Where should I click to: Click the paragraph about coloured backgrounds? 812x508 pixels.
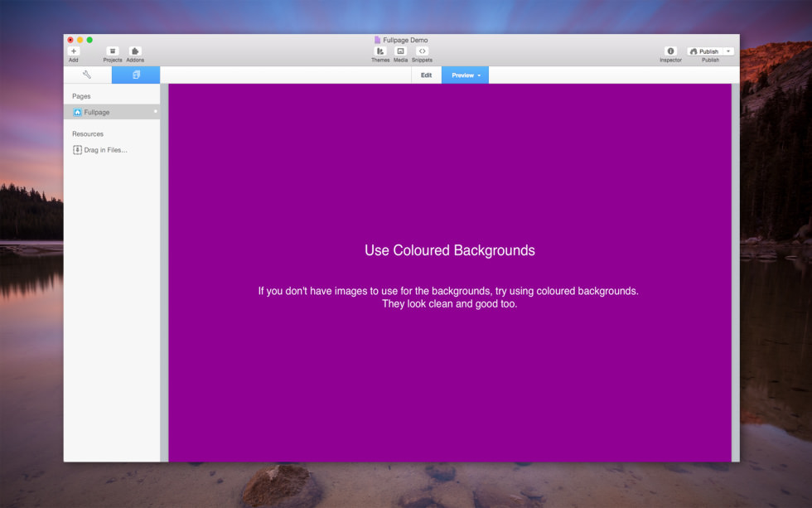coord(448,298)
